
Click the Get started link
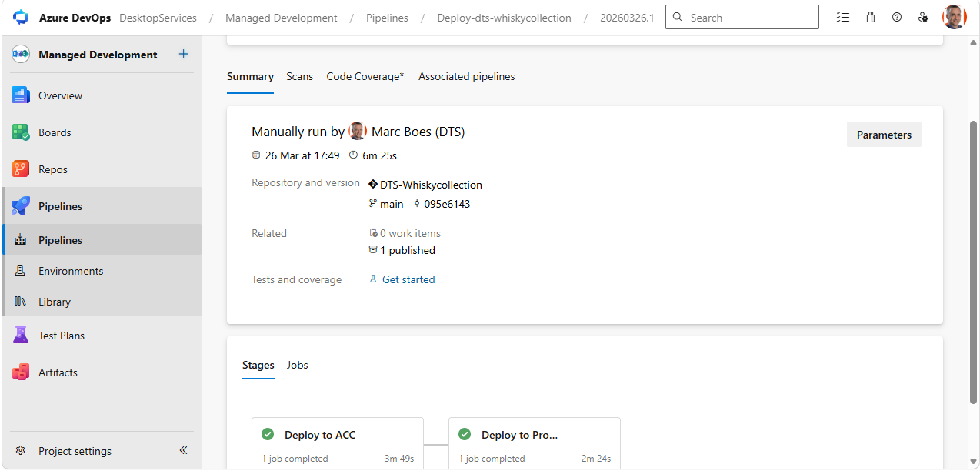(x=408, y=279)
